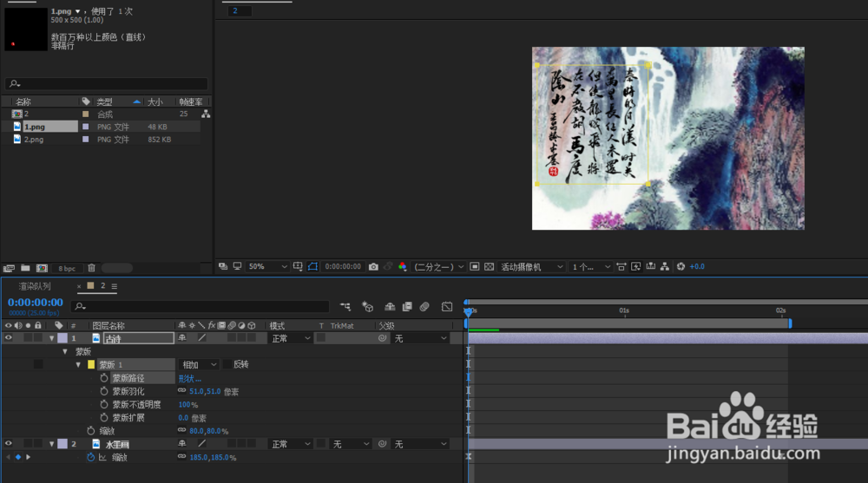This screenshot has width=868, height=483.
Task: Open the 正常 blend mode dropdown for 古诗
Action: [291, 338]
